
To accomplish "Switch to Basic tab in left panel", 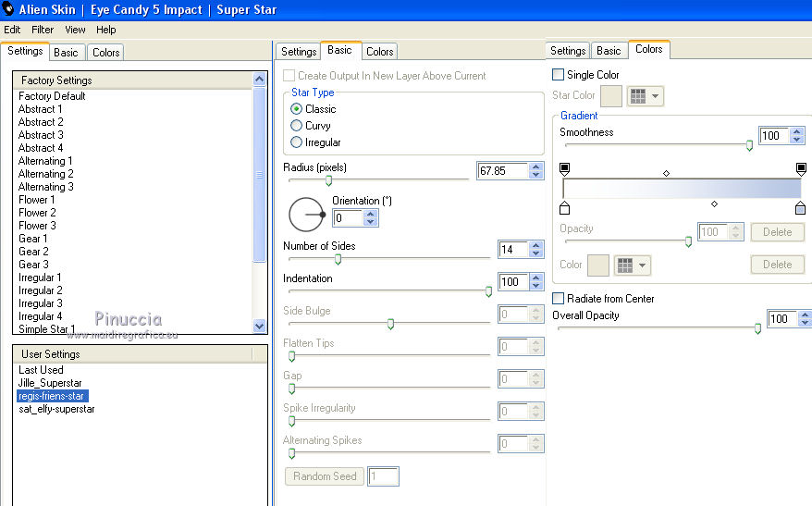I will pos(66,53).
